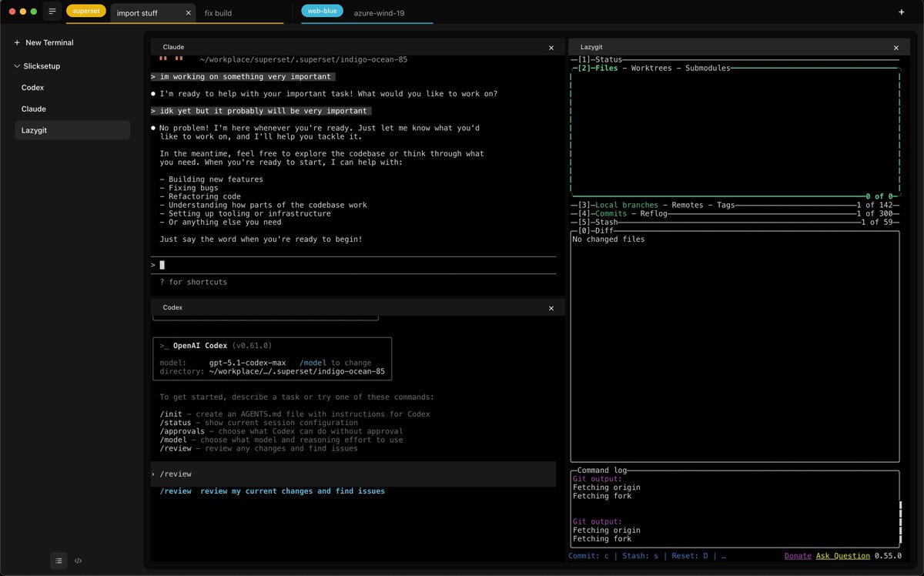The image size is (924, 576).
Task: Click the Commit: c shortcut hint
Action: (x=589, y=555)
